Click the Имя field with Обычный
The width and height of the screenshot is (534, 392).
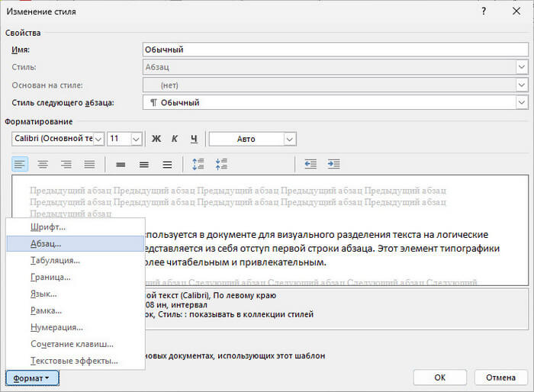tap(336, 50)
